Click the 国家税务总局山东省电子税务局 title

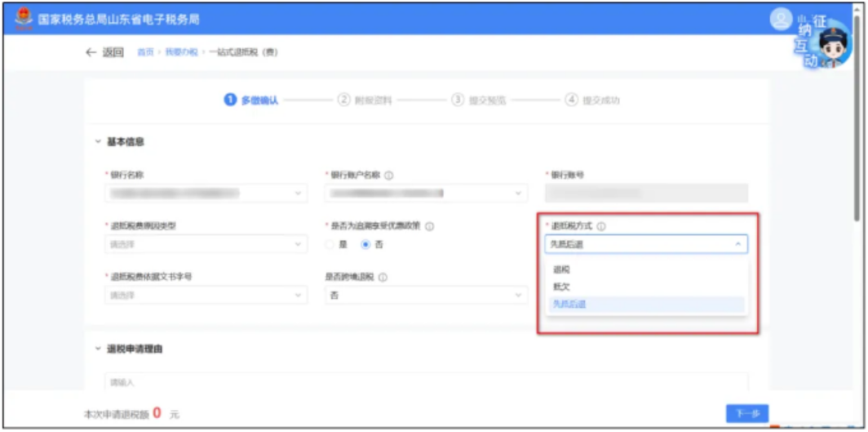coord(118,20)
